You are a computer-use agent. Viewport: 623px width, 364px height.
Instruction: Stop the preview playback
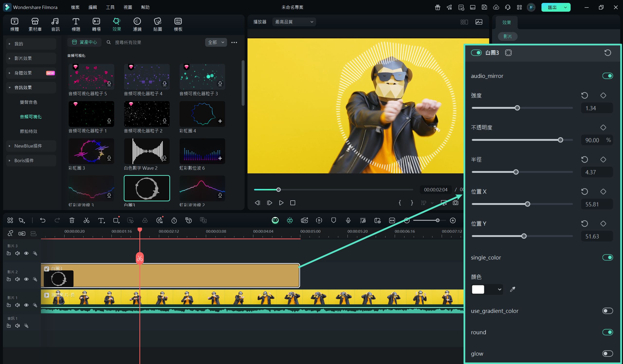click(x=293, y=203)
